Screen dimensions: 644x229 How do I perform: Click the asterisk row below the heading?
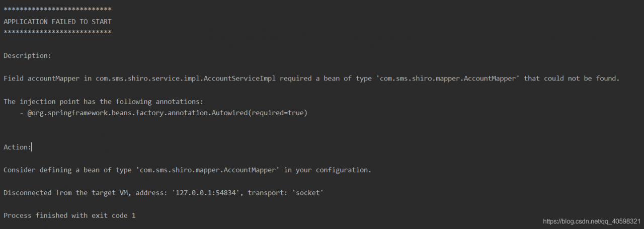[x=57, y=33]
